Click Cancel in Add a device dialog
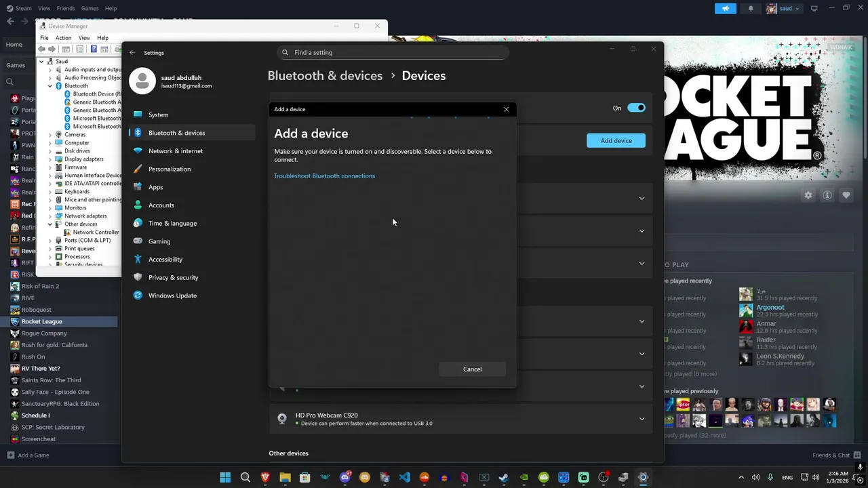Screen dimensions: 868x488 pos(473,369)
